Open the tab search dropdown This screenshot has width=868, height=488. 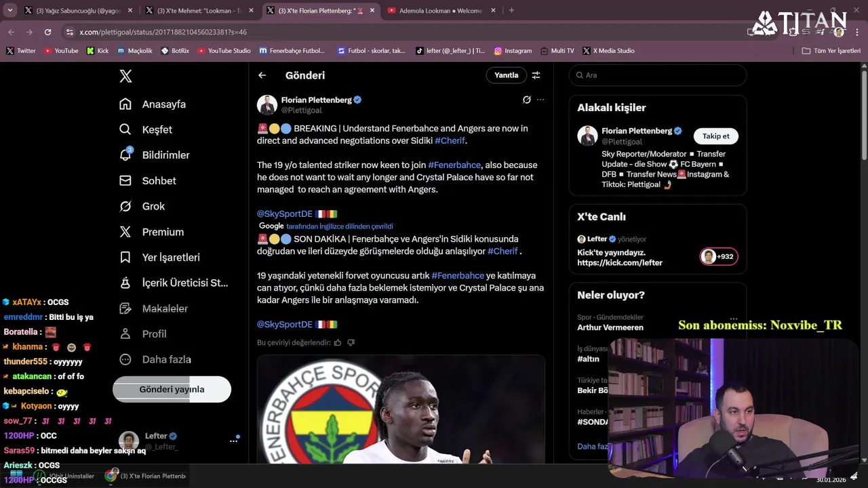pos(9,11)
